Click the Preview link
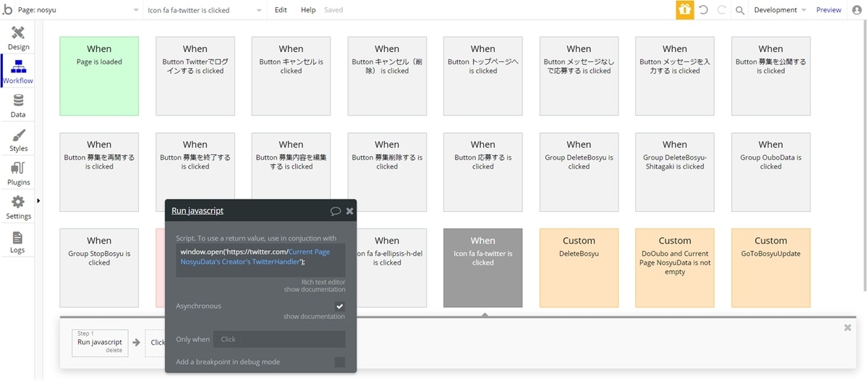868x381 pixels. (x=828, y=10)
